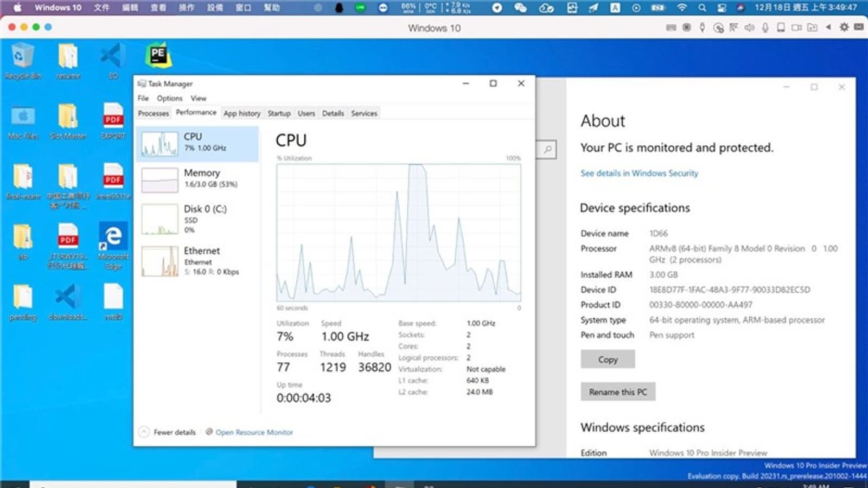Select the PyCharm Edu desktop icon
868x488 pixels.
pos(158,55)
